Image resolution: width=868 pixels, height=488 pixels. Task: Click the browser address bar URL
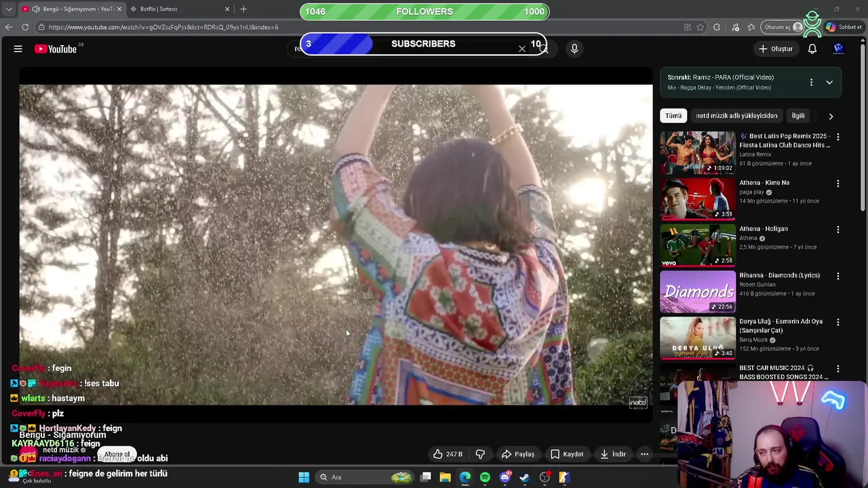pyautogui.click(x=163, y=27)
